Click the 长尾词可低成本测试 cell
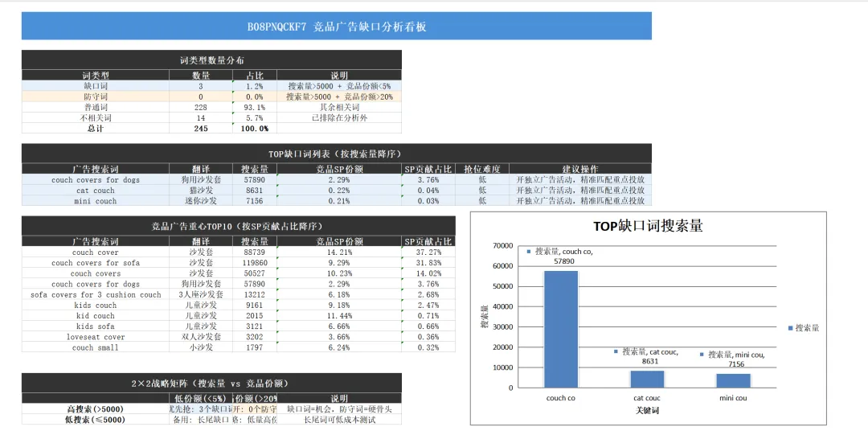 click(x=339, y=420)
